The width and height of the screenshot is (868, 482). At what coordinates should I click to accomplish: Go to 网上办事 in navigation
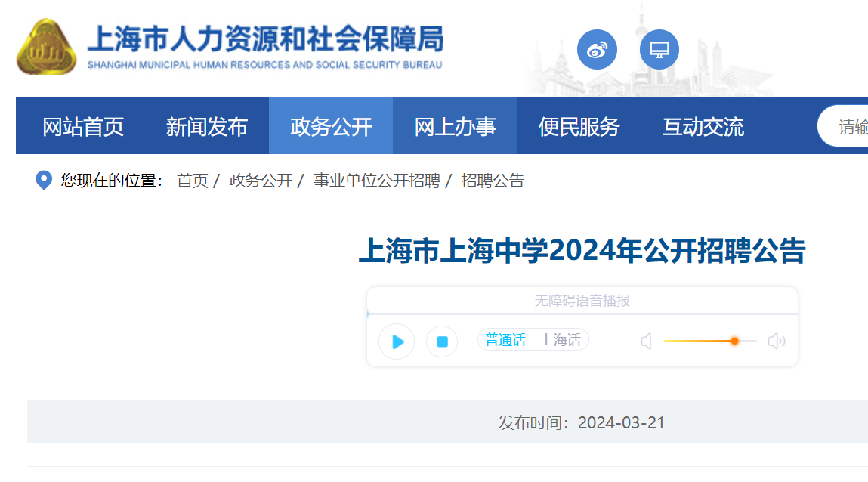click(x=455, y=127)
